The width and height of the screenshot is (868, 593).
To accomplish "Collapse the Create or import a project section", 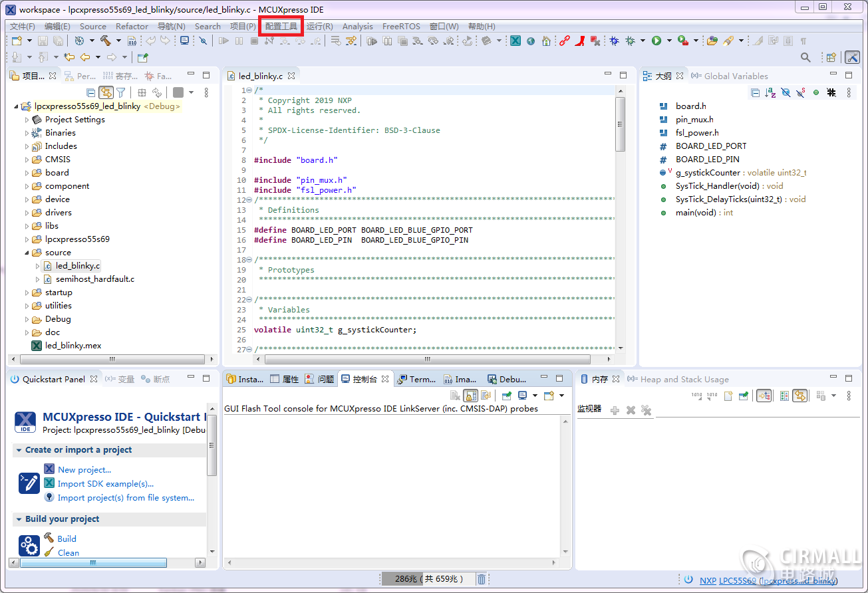I will tap(18, 450).
